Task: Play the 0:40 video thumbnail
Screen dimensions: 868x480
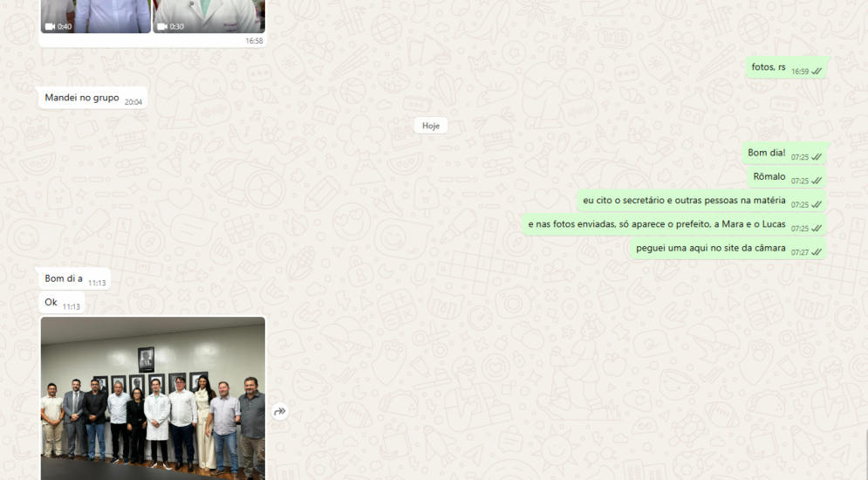Action: pos(95,13)
